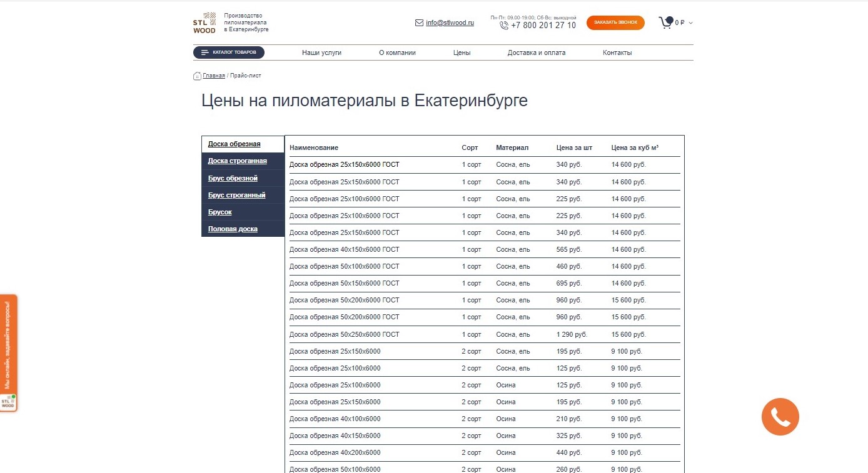The image size is (868, 473).
Task: Click the 695 руб. price cell
Action: (568, 283)
